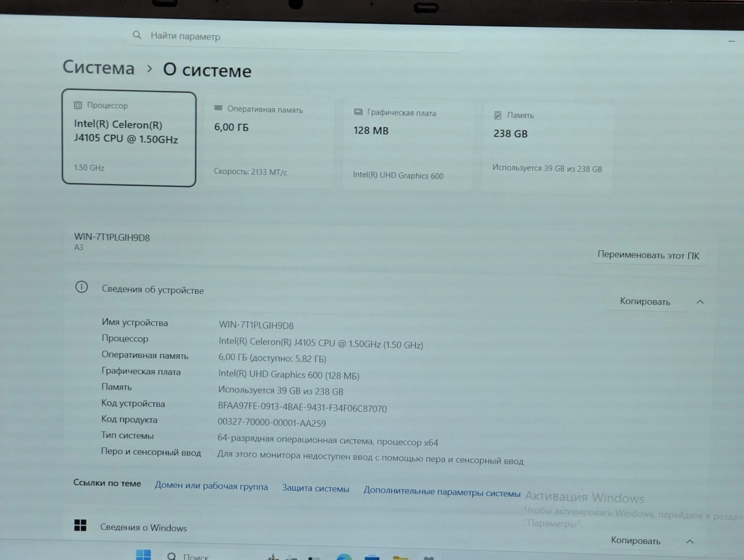Viewport: 744px width, 560px height.
Task: Click the BFAA97FE-0913-4BAE-9431-F34F06C87070 device code
Action: [x=302, y=408]
